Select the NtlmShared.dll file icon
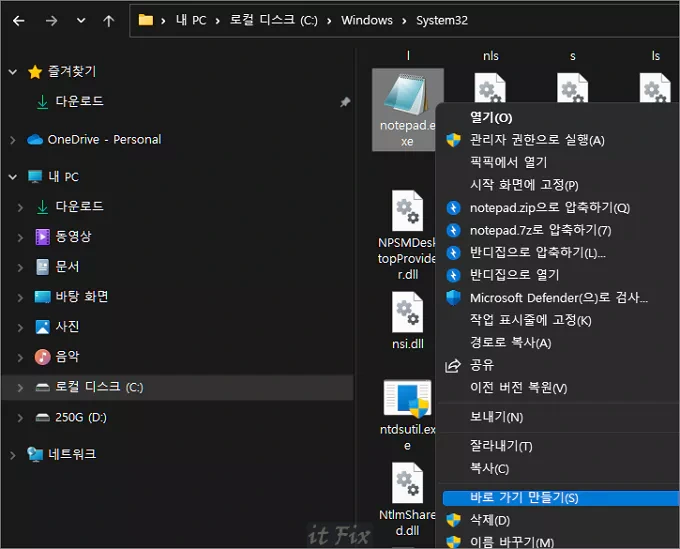Image resolution: width=680 pixels, height=549 pixels. pos(407,483)
